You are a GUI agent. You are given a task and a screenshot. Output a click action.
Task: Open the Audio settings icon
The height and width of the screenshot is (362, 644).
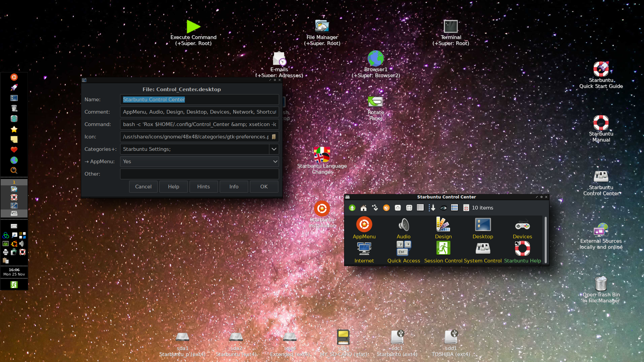click(404, 228)
